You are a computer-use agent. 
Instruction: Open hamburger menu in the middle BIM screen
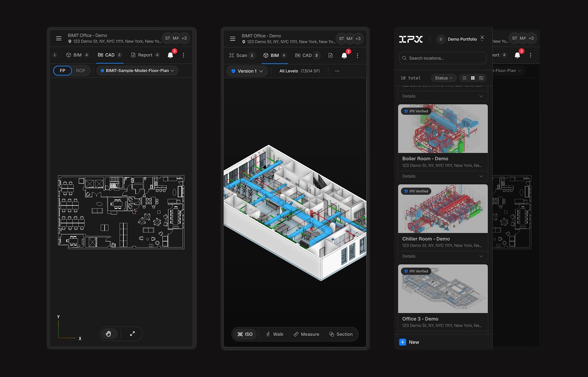click(233, 39)
